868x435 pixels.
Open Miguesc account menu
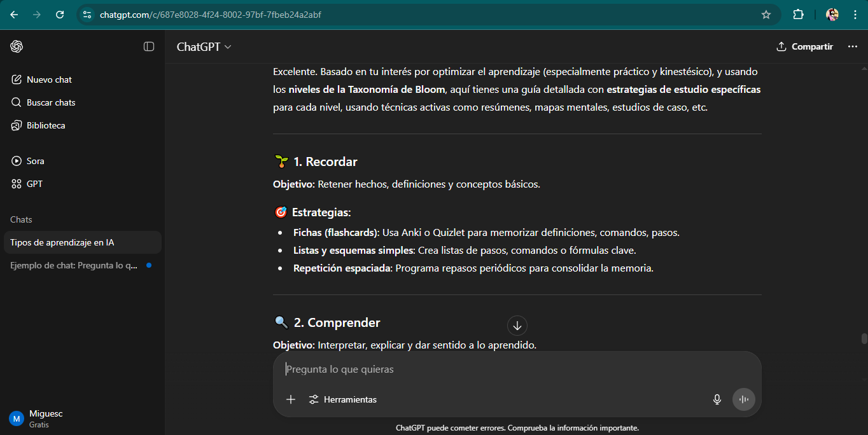(83, 418)
